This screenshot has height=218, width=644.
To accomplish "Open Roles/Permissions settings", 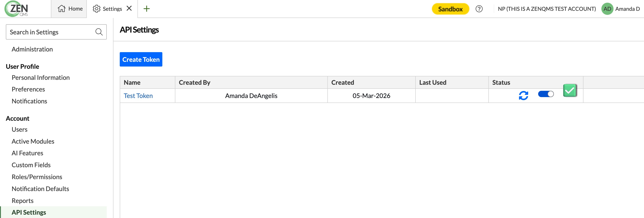I will coord(37,177).
